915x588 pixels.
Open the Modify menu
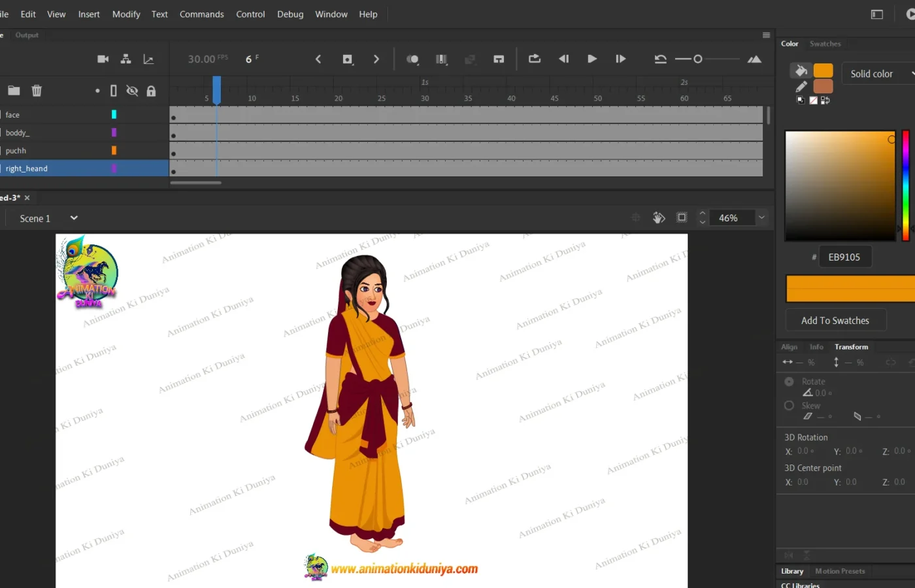(126, 14)
